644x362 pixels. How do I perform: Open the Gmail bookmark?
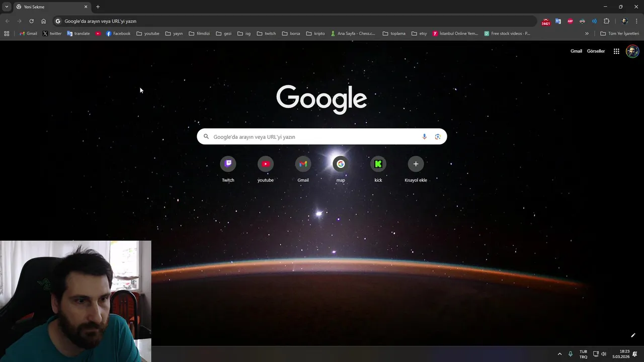click(28, 34)
